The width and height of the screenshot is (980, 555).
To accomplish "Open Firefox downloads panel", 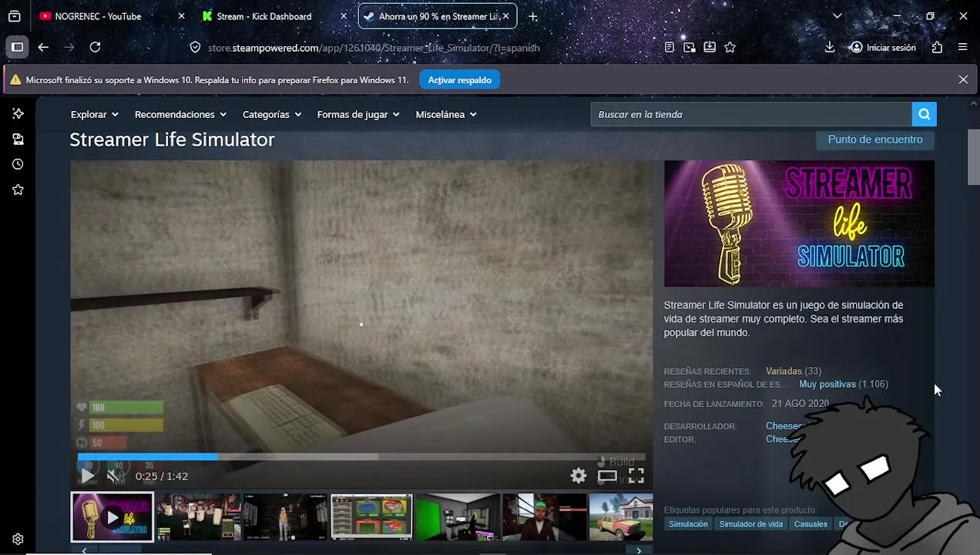I will pyautogui.click(x=830, y=47).
